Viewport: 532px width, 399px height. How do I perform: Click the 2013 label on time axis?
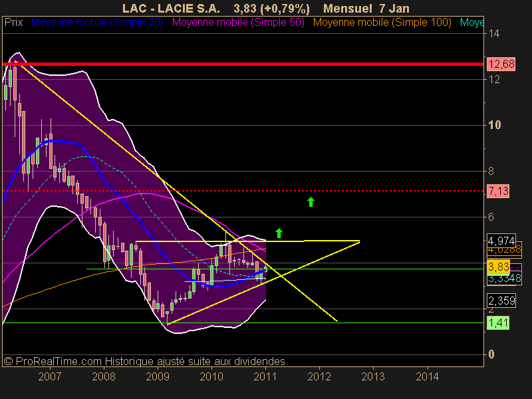pos(373,376)
